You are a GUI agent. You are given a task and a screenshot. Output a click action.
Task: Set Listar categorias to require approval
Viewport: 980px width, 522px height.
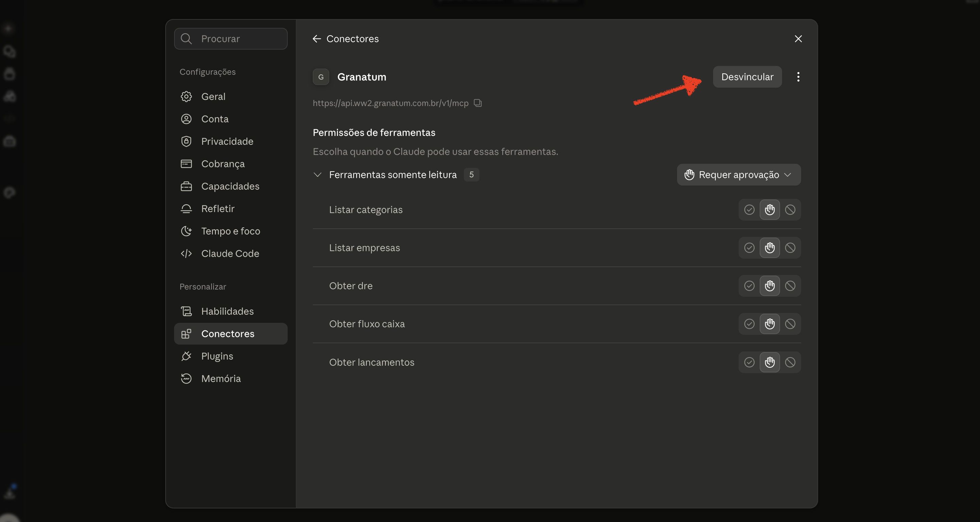(x=770, y=210)
